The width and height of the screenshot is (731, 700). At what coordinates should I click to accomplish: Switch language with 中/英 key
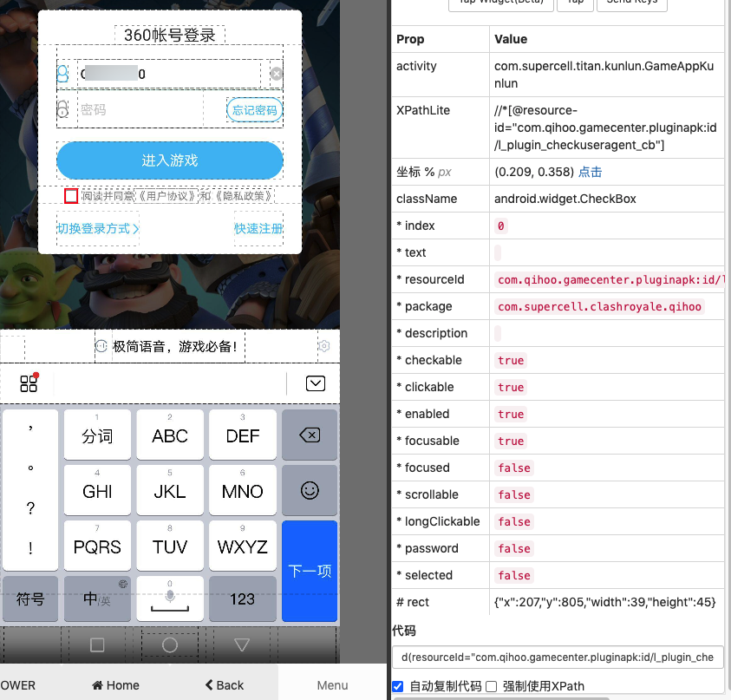pos(97,599)
